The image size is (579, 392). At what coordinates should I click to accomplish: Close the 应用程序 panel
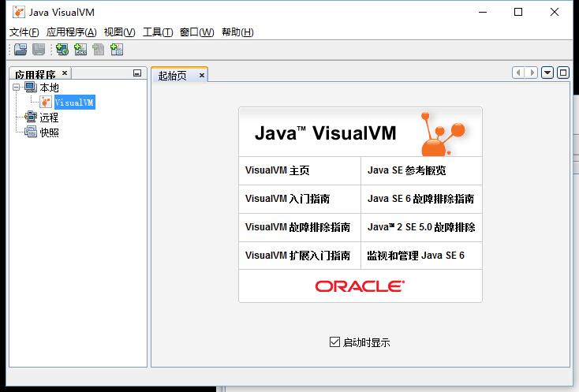pyautogui.click(x=65, y=73)
